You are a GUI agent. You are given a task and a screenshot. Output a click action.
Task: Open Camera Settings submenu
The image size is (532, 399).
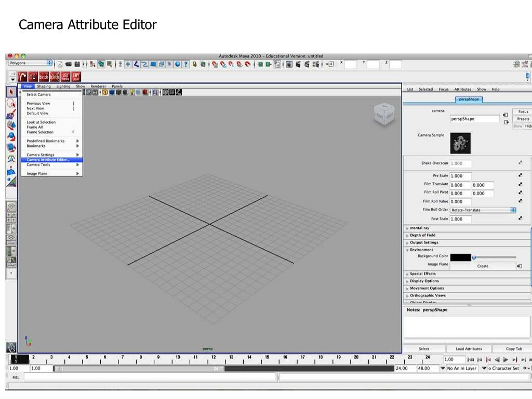pyautogui.click(x=51, y=155)
